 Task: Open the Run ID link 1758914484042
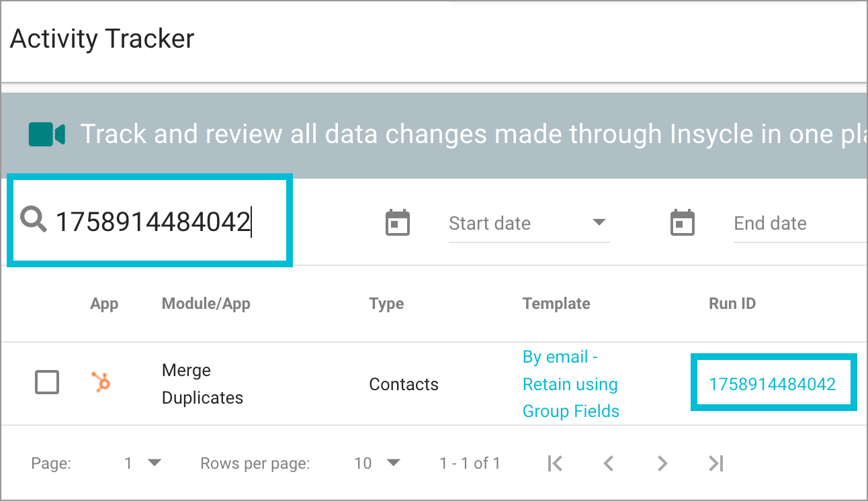tap(773, 383)
